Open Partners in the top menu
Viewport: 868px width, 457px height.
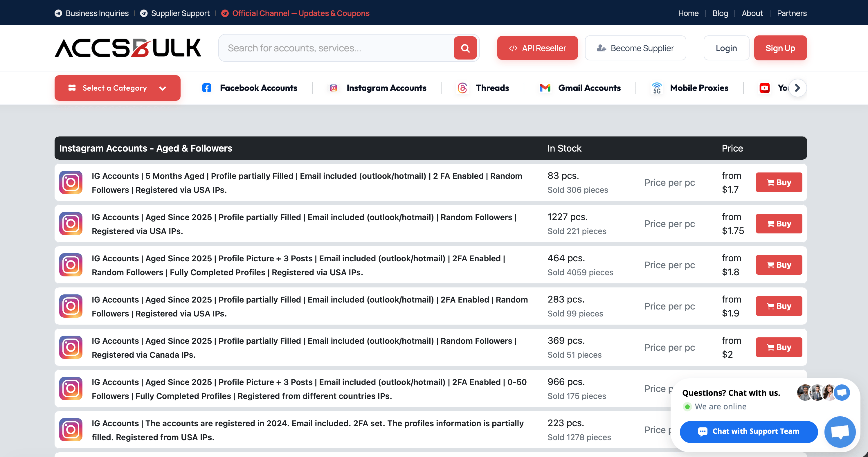click(x=792, y=13)
